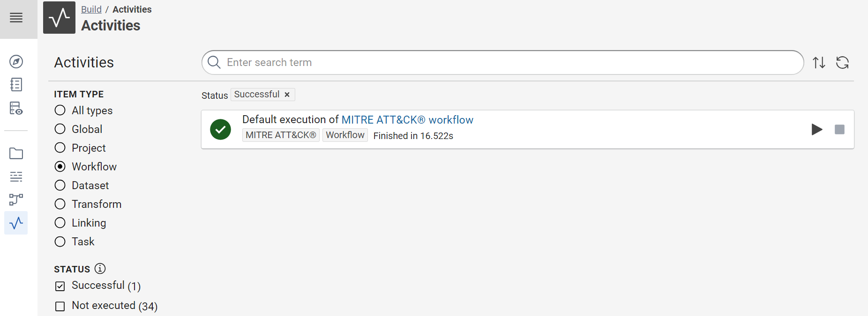Open the folder projects icon in sidebar

(16, 154)
